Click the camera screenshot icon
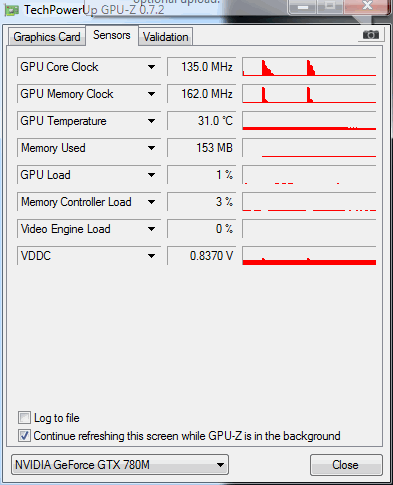This screenshot has width=393, height=485. (x=371, y=35)
